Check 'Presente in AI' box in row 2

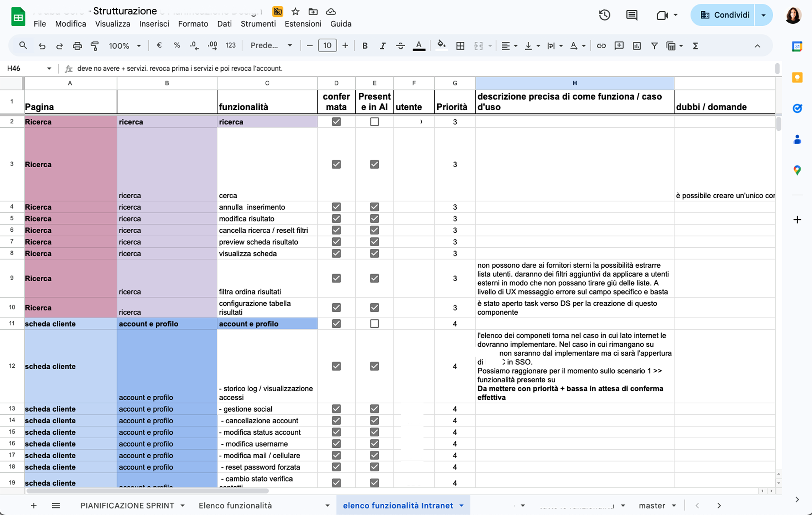click(374, 122)
